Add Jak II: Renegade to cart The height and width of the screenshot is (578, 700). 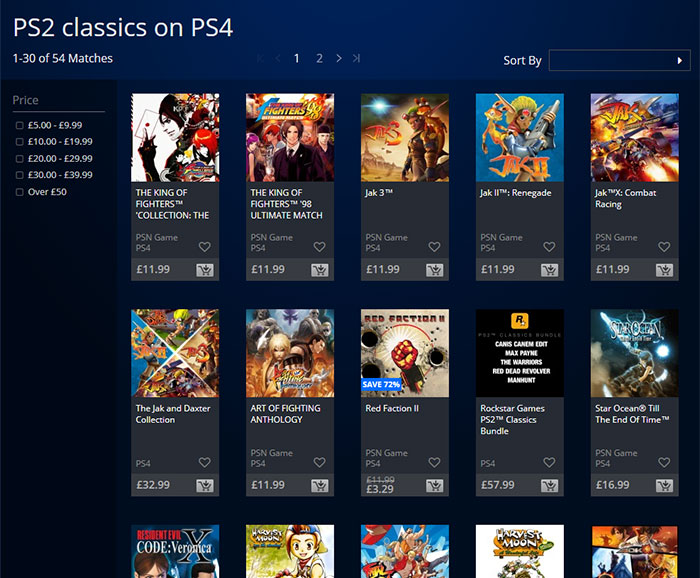tap(550, 270)
